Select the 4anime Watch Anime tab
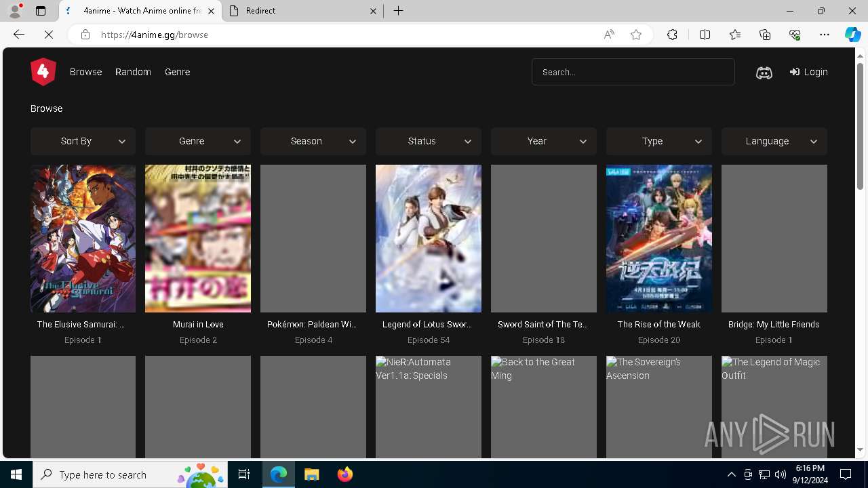This screenshot has height=488, width=868. pos(141,11)
